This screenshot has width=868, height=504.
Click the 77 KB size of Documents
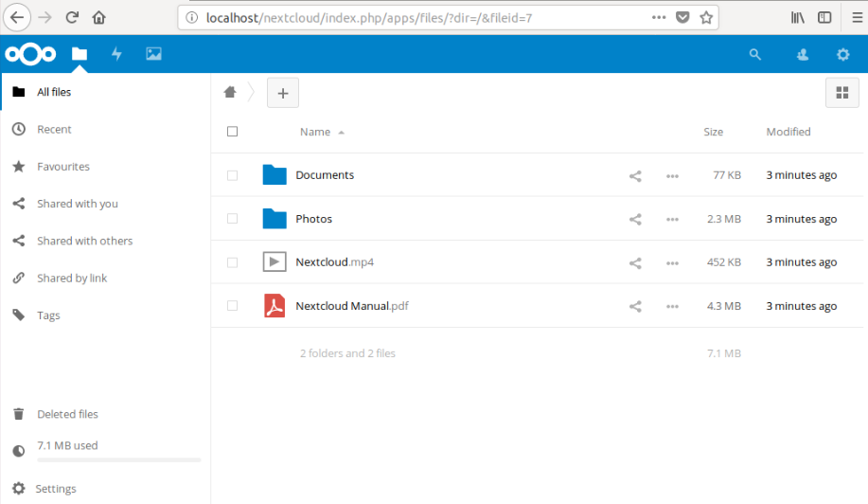[727, 175]
